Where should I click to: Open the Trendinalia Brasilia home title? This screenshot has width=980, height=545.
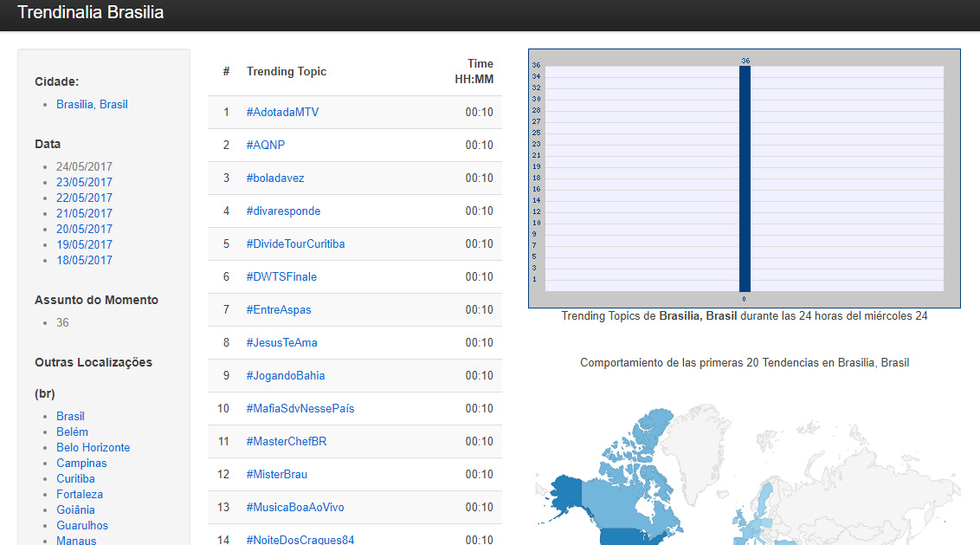90,13
